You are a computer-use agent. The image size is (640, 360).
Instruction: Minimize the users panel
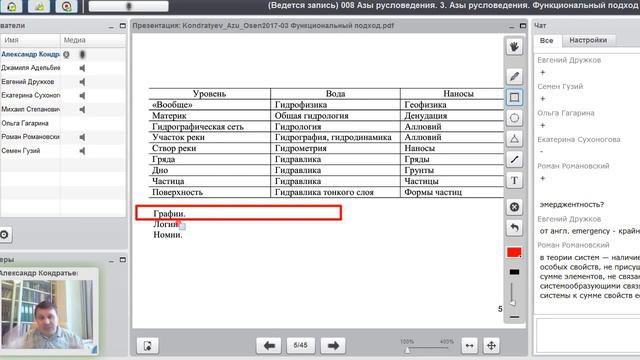(x=111, y=26)
